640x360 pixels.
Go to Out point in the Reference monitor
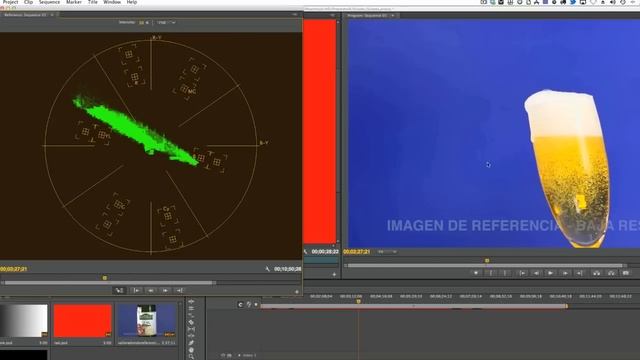(x=180, y=291)
